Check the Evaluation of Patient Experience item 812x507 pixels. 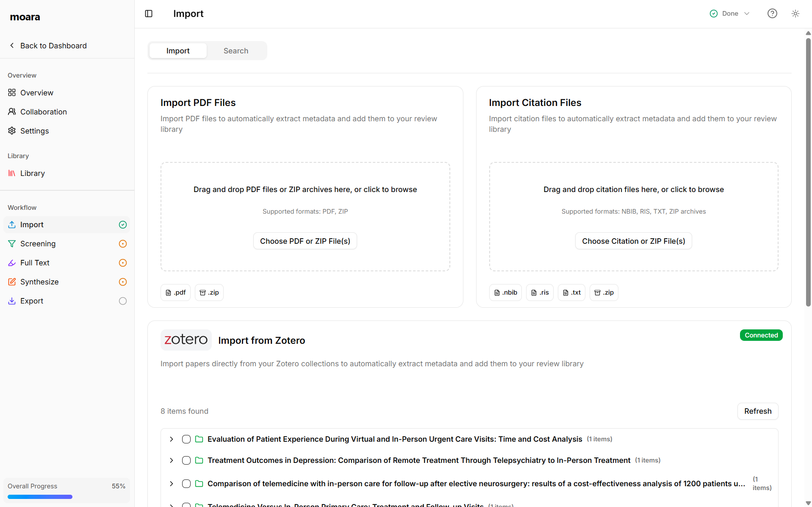coord(186,439)
